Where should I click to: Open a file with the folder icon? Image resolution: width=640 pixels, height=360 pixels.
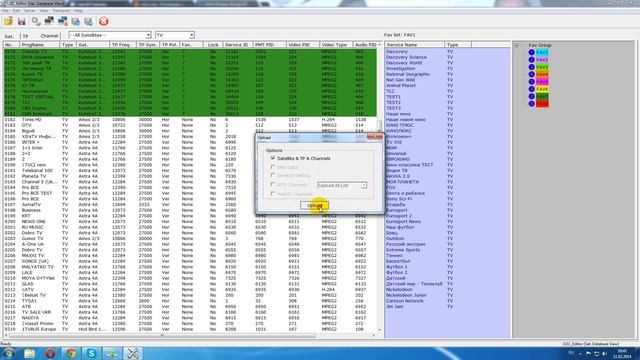(x=9, y=21)
